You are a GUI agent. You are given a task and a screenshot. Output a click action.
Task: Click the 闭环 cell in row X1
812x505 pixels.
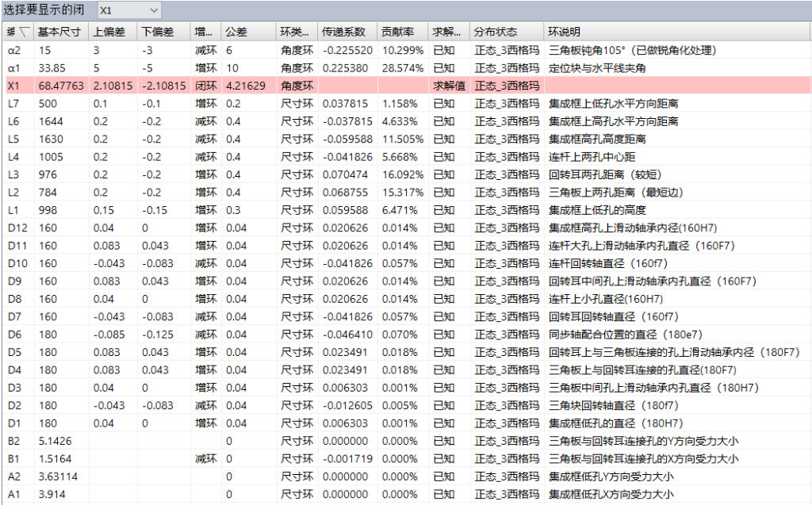205,86
